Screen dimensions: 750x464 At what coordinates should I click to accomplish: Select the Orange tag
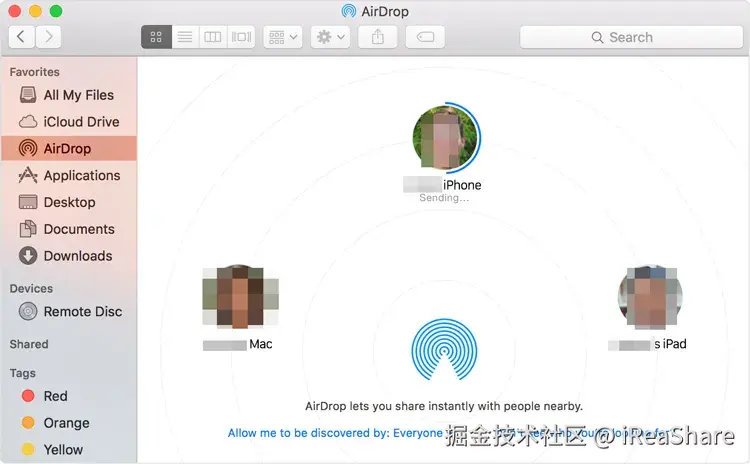coord(69,423)
